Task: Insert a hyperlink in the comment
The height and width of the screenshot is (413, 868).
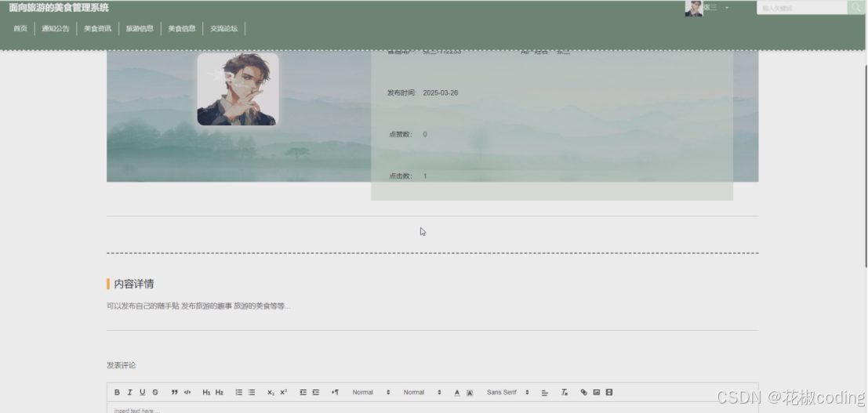Action: click(583, 392)
